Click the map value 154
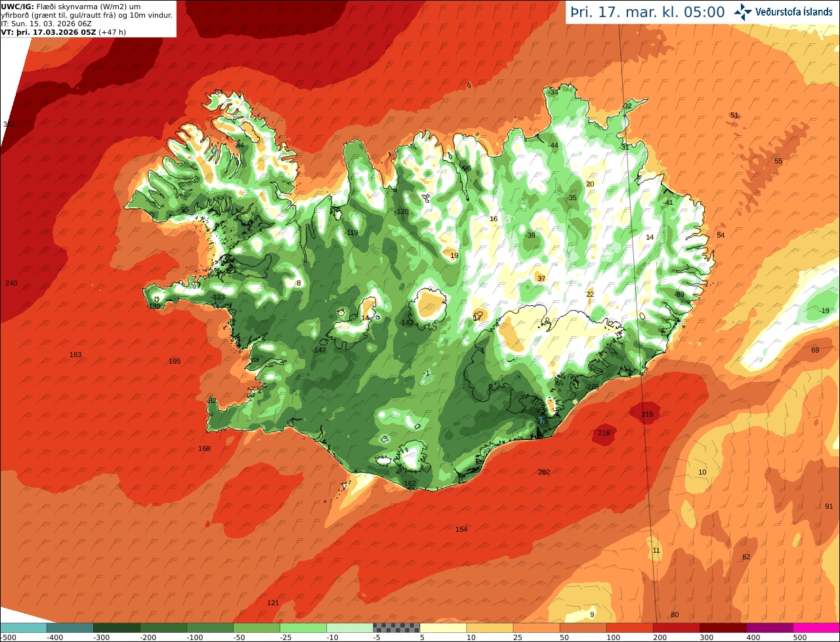 coord(461,529)
